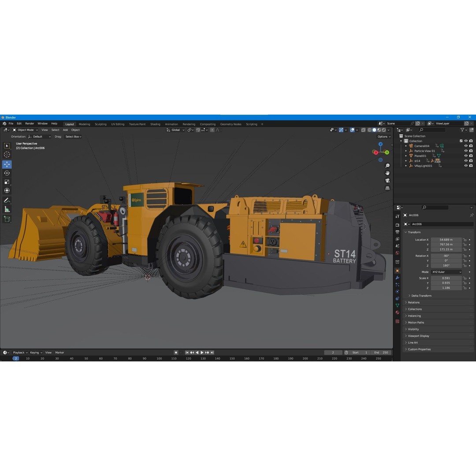Jump to timeline start button

coord(187,353)
